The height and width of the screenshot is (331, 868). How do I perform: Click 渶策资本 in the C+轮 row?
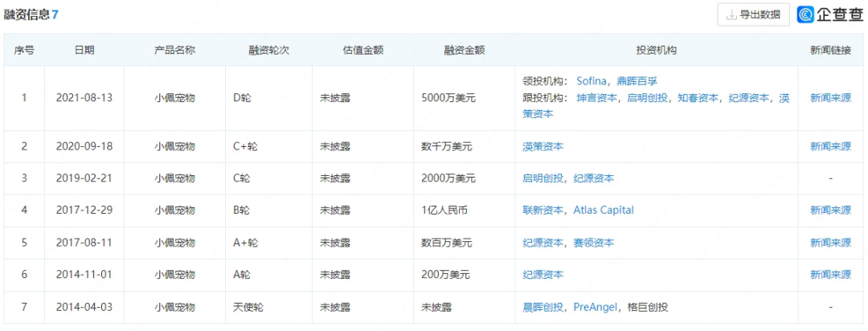pyautogui.click(x=542, y=146)
